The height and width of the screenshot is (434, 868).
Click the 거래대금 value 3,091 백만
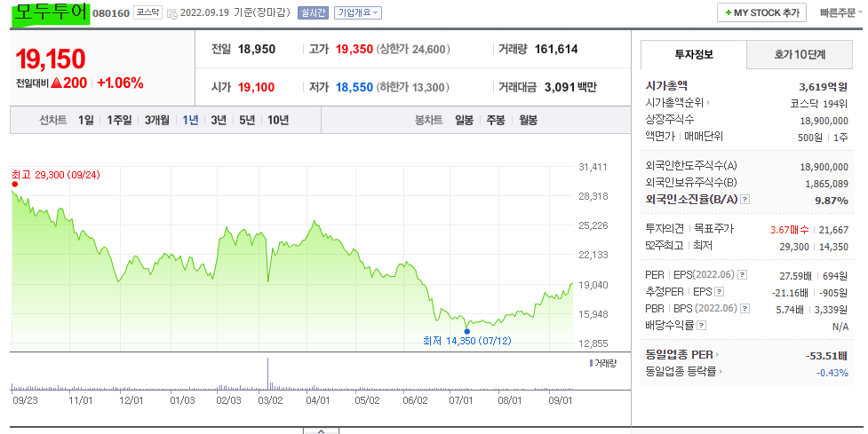click(570, 87)
